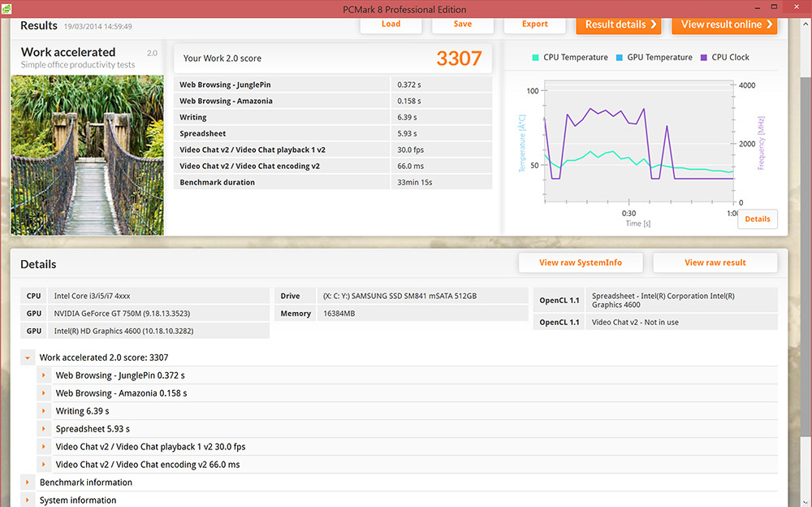Click the Export button
812x507 pixels.
point(534,24)
